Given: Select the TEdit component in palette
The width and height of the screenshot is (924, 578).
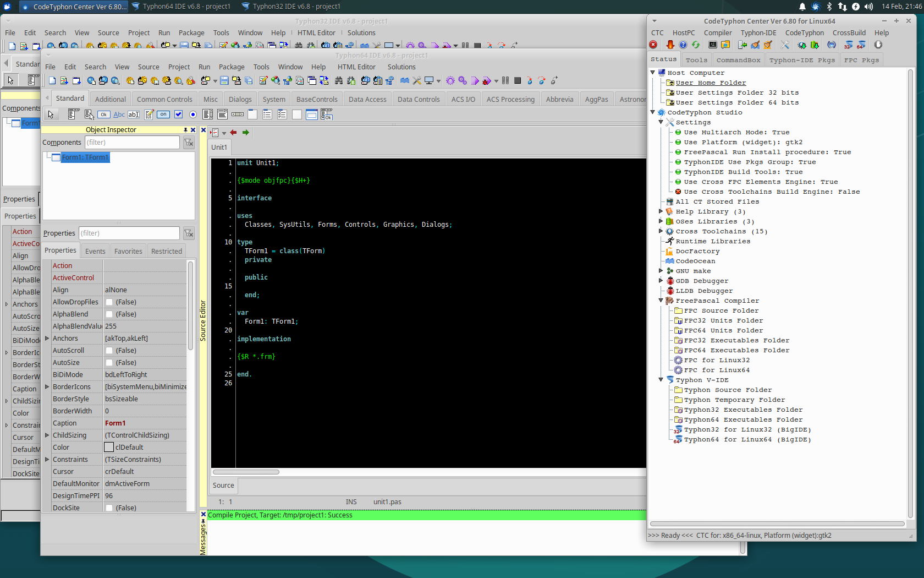Looking at the screenshot, I should (x=134, y=114).
